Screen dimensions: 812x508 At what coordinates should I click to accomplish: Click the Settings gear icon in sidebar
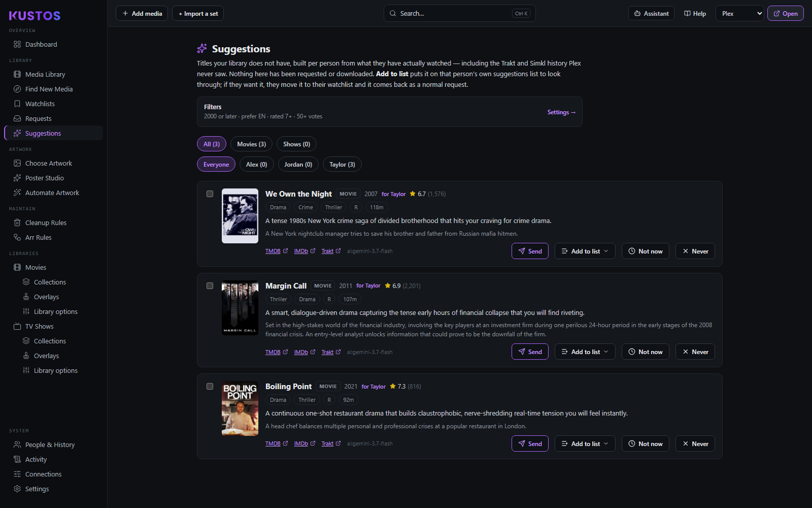click(x=17, y=489)
